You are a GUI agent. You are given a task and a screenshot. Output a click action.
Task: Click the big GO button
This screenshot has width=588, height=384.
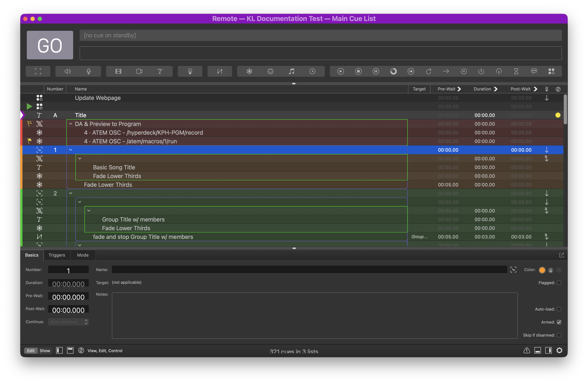coord(50,45)
